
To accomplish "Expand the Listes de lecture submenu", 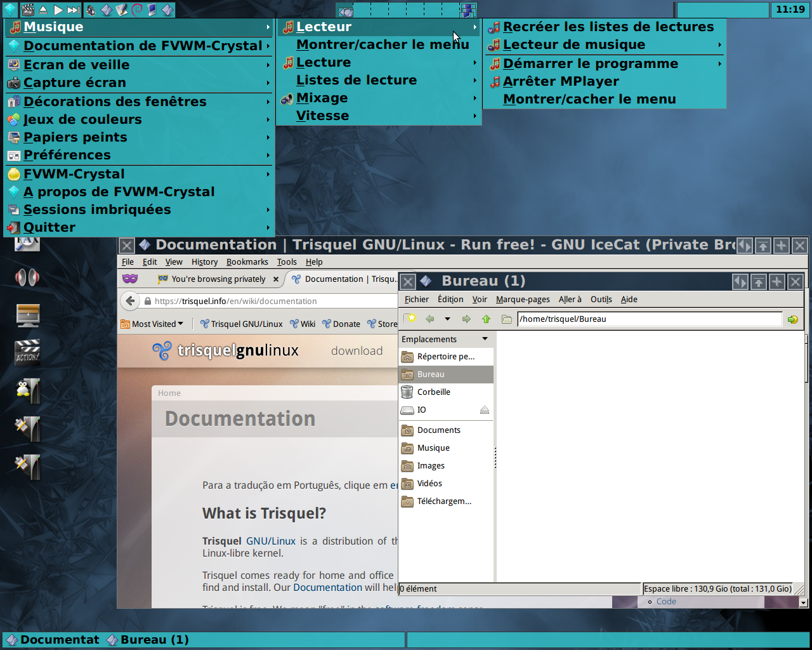I will pyautogui.click(x=379, y=80).
